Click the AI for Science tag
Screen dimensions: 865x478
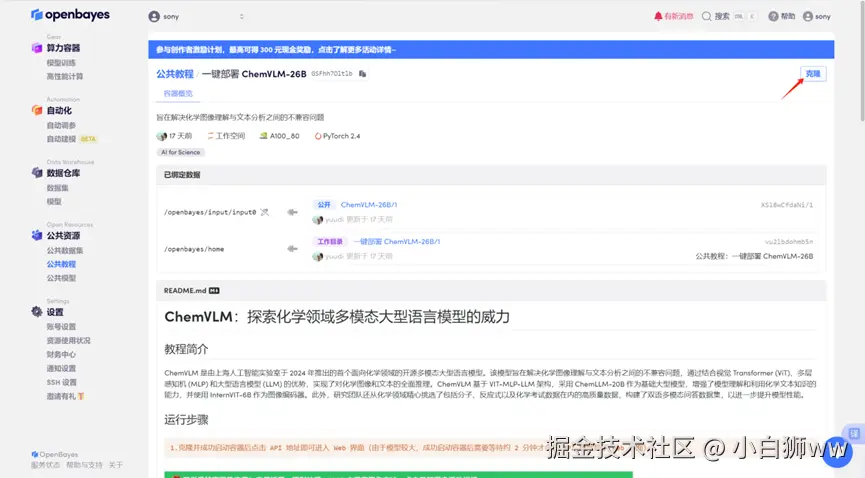(x=180, y=152)
